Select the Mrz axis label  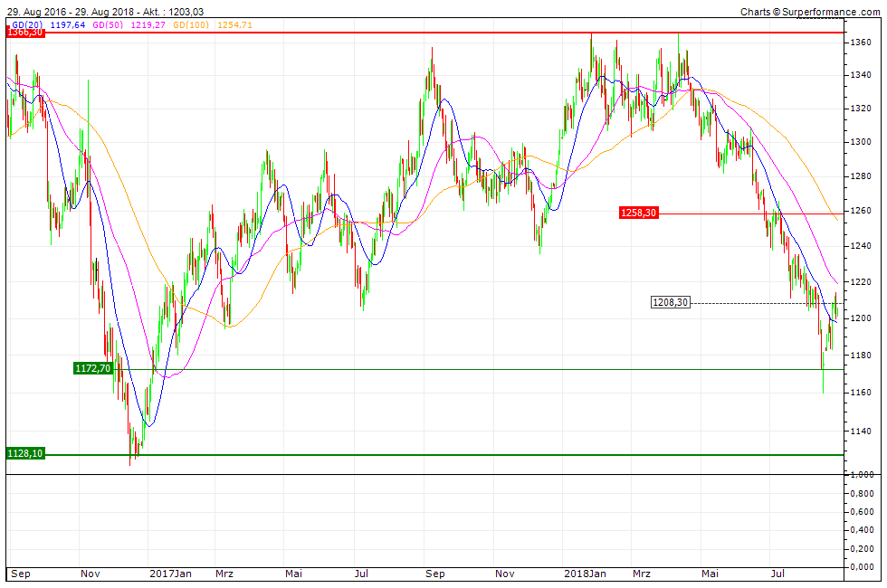224,574
